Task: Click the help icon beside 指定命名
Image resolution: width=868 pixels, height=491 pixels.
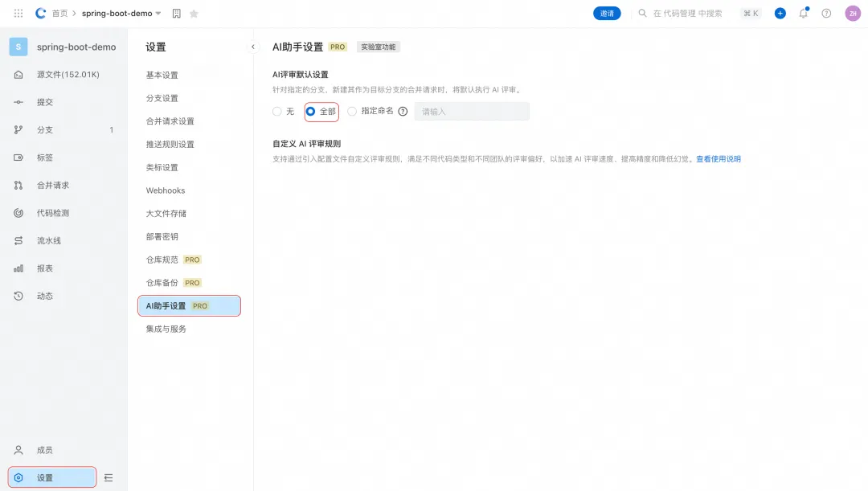Action: (403, 111)
